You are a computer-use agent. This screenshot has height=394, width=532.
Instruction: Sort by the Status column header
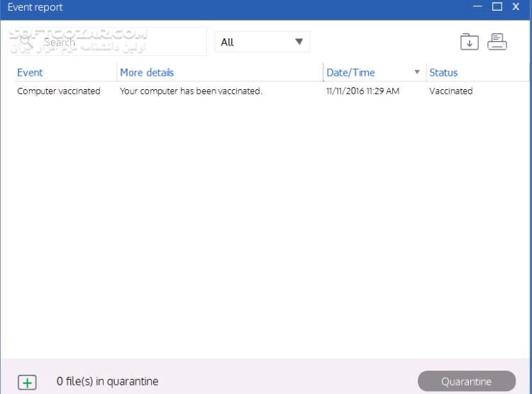[443, 72]
